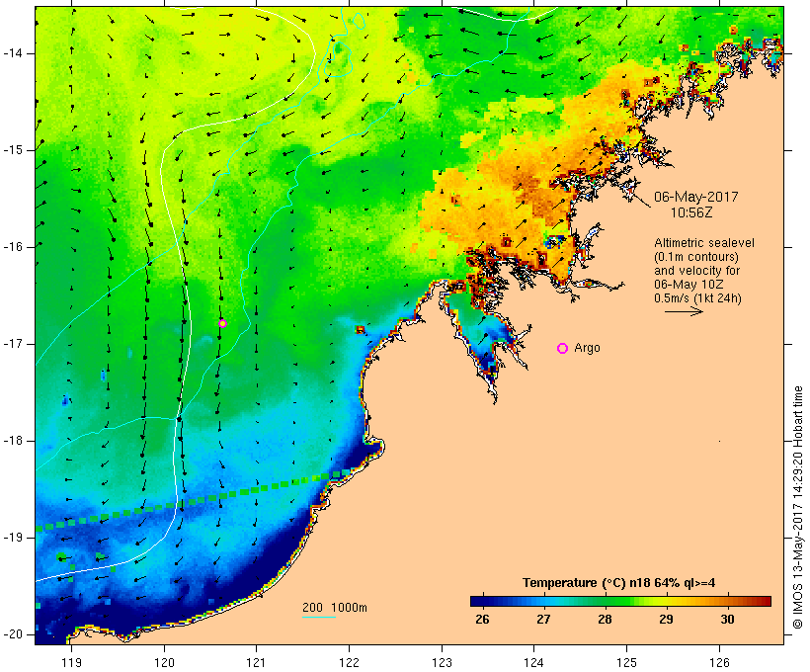The width and height of the screenshot is (810, 672).
Task: Click the 126 longitude axis label
Action: point(719,663)
